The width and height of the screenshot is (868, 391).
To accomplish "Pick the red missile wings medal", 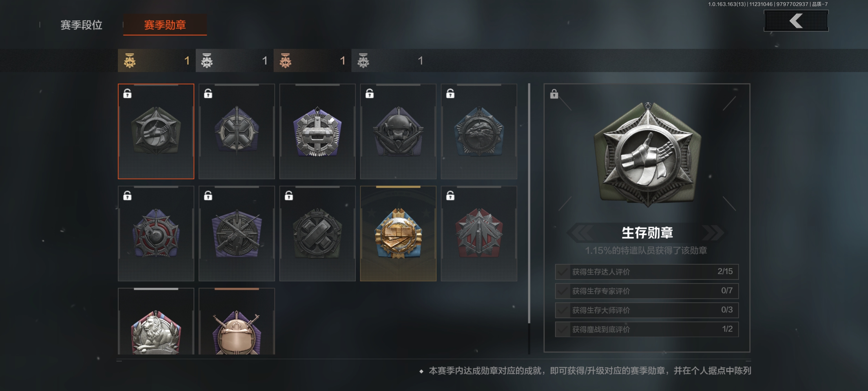I will pos(479,233).
